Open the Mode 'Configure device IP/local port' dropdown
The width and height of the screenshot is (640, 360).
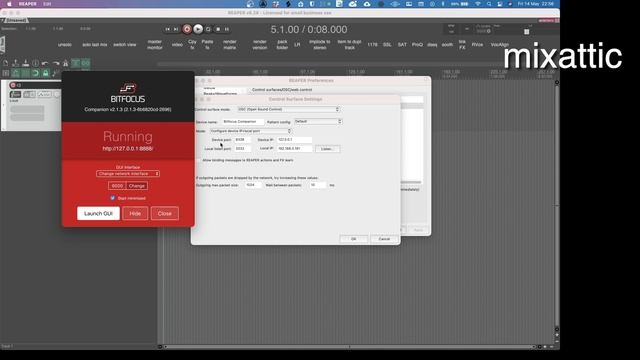pyautogui.click(x=251, y=131)
